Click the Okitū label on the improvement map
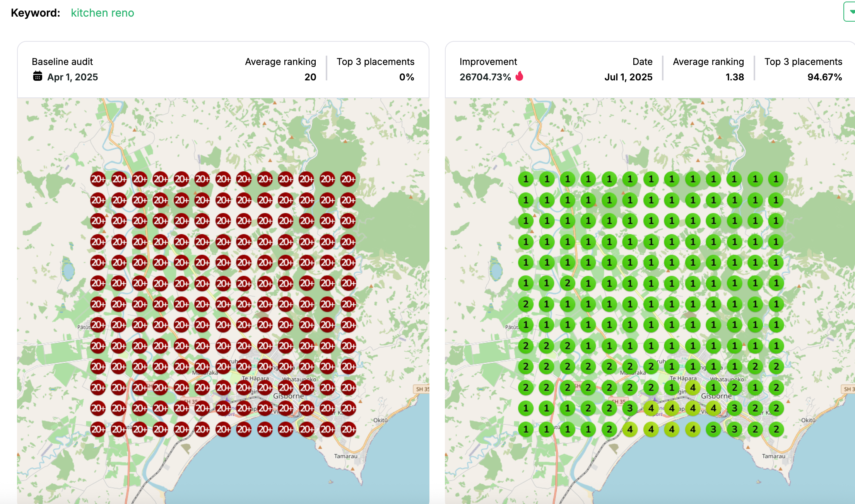Screen dimensions: 855x504 pyautogui.click(x=808, y=420)
